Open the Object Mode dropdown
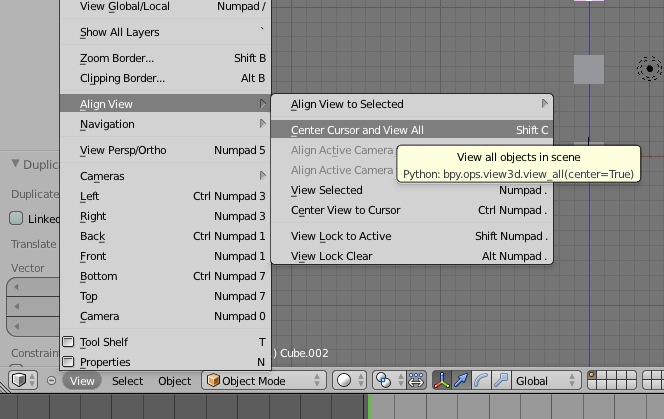Screen dimensions: 664x419 click(x=264, y=380)
